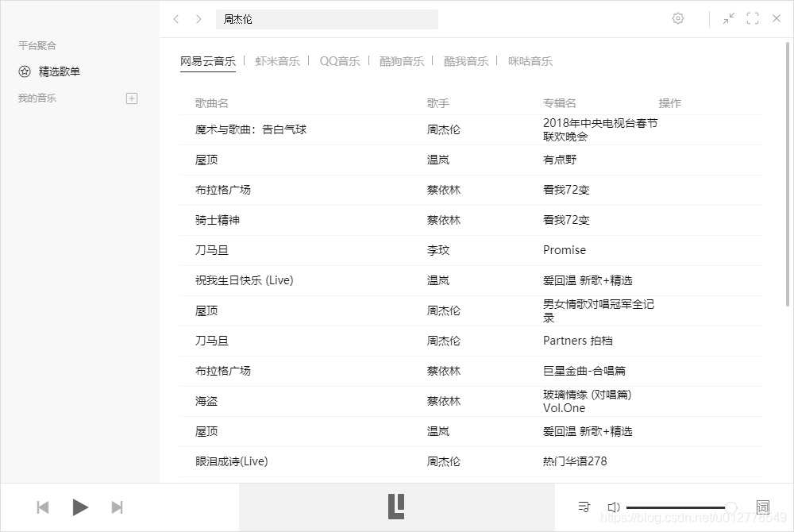Enter fullscreen with the expand icon

[753, 19]
